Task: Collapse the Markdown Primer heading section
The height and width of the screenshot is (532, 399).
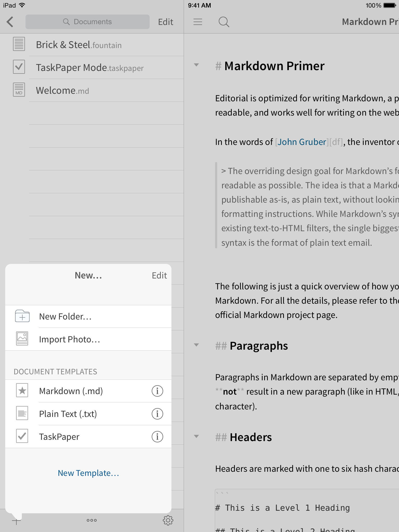Action: click(197, 65)
